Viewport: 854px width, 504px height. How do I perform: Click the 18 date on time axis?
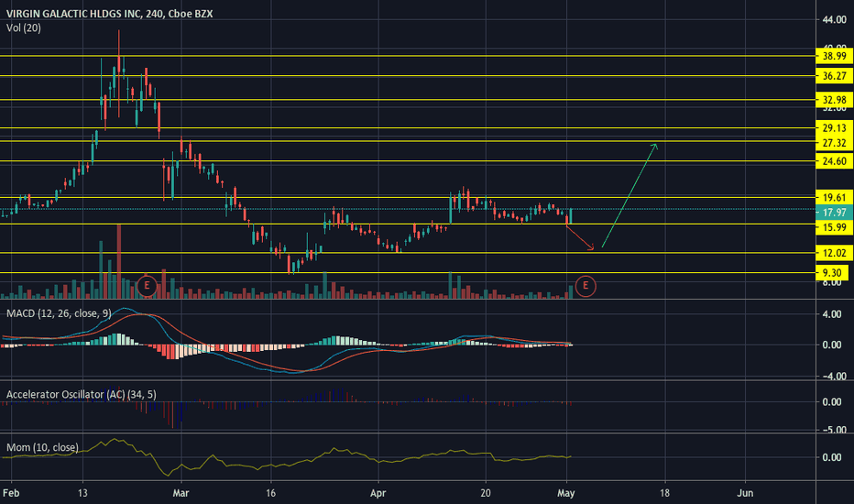tap(664, 493)
